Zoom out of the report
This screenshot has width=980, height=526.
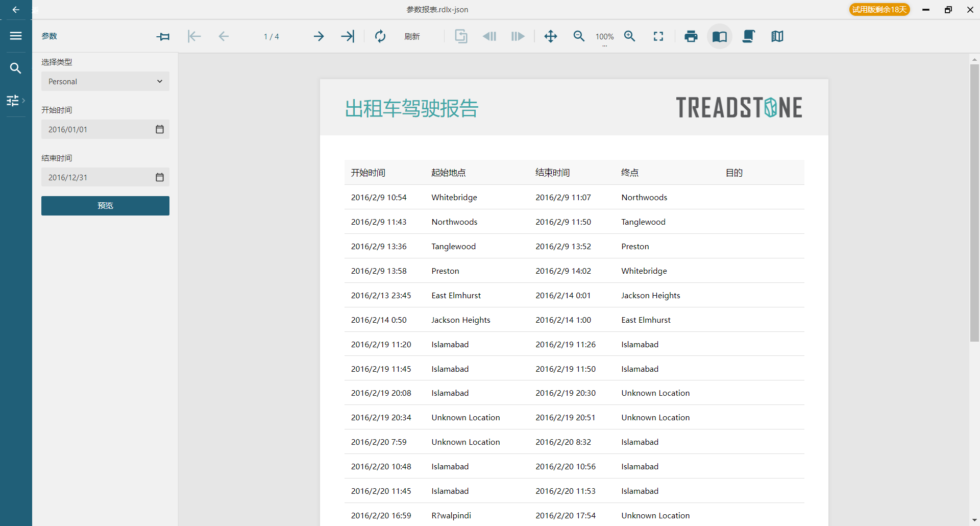click(579, 36)
